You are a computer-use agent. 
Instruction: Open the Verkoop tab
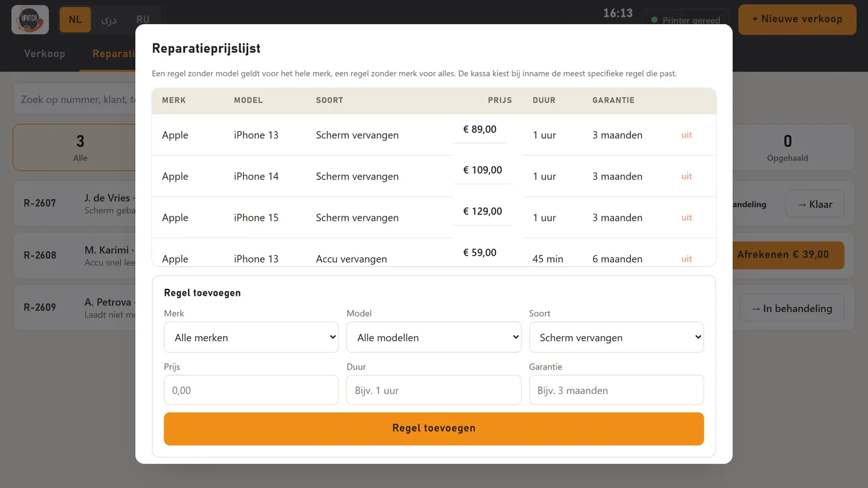pos(45,54)
